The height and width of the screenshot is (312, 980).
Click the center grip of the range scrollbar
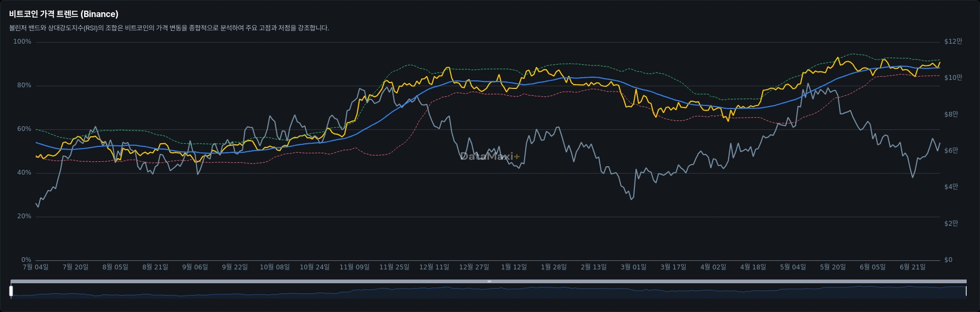[489, 281]
